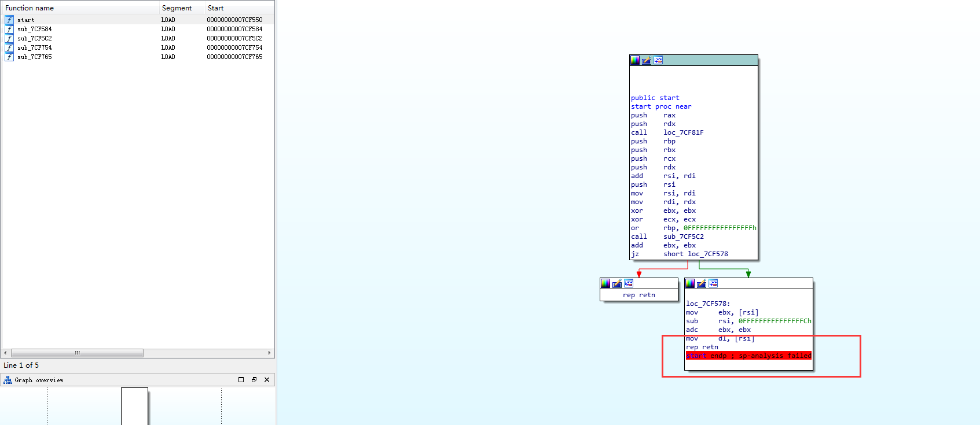Screen dimensions: 980x425
Task: Click the pencil edit icon on loc_7CF578 node
Action: tap(702, 283)
